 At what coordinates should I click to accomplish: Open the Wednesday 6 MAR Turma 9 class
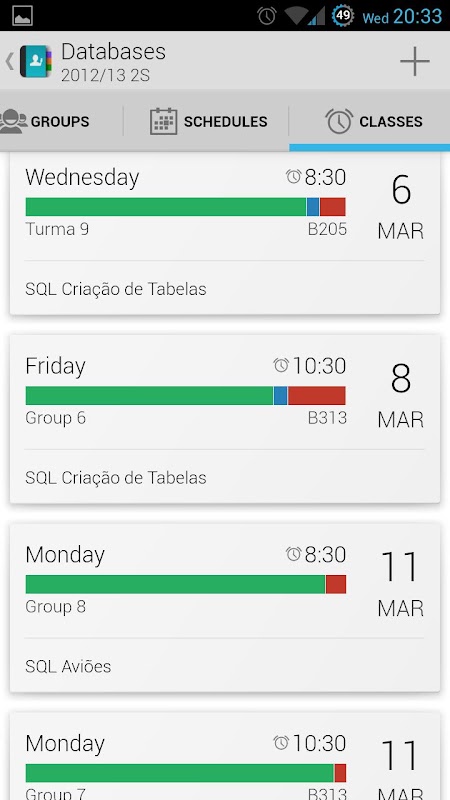[225, 234]
